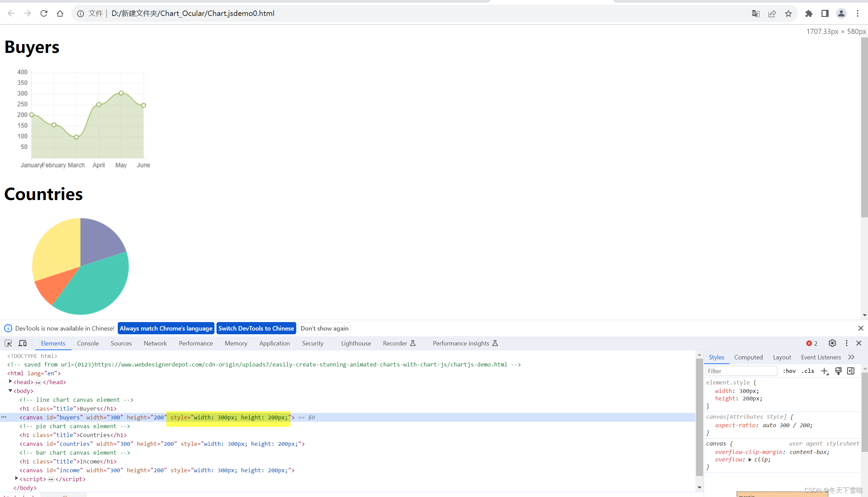Click the aspect-ratio auto 300 / 200 value
The image size is (868, 497).
787,425
